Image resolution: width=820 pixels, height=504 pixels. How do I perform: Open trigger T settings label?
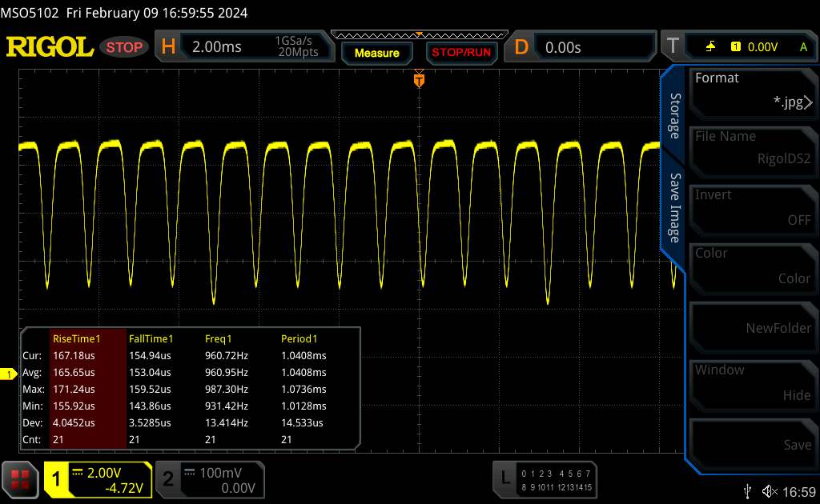[673, 46]
